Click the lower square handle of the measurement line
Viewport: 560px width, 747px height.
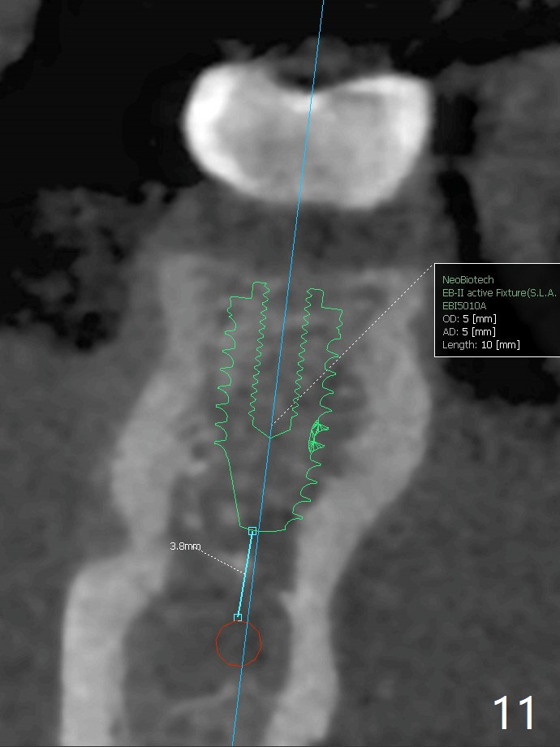tap(238, 618)
